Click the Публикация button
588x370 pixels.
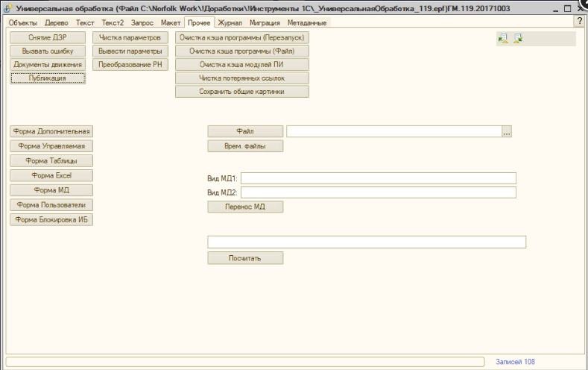click(x=48, y=78)
